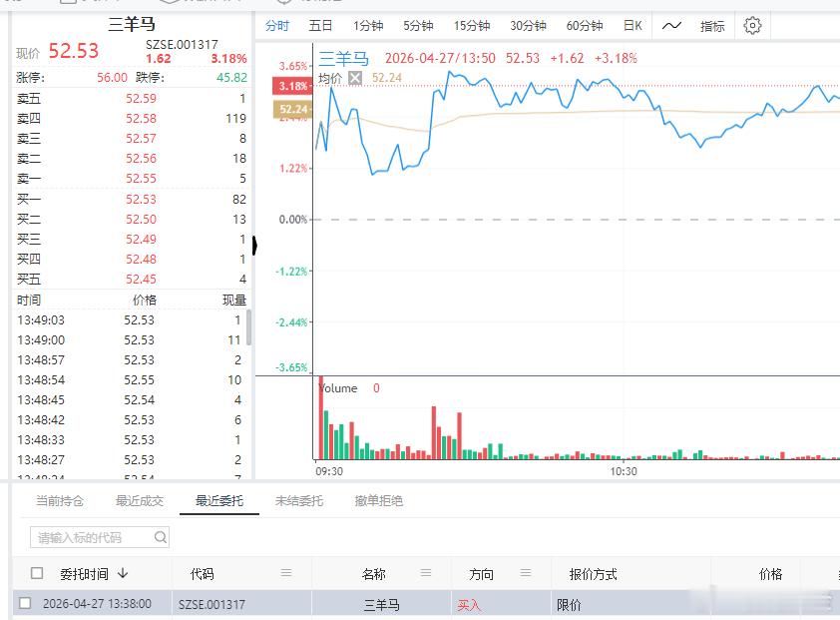Screen dimensions: 840x620
Task: Click the 卖一 price 52.55
Action: 141,179
